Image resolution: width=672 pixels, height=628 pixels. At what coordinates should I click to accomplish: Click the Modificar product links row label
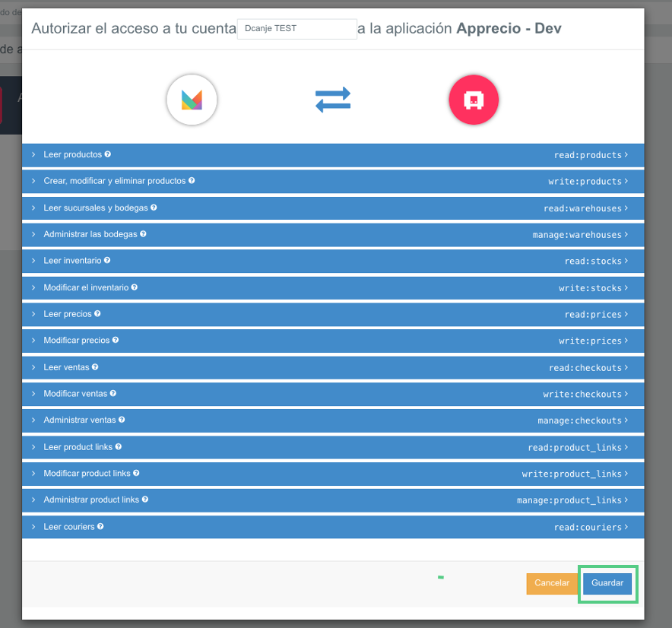[87, 473]
